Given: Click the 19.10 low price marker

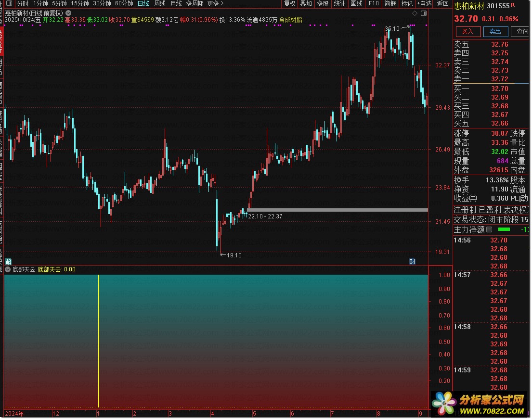Looking at the screenshot, I should [234, 255].
